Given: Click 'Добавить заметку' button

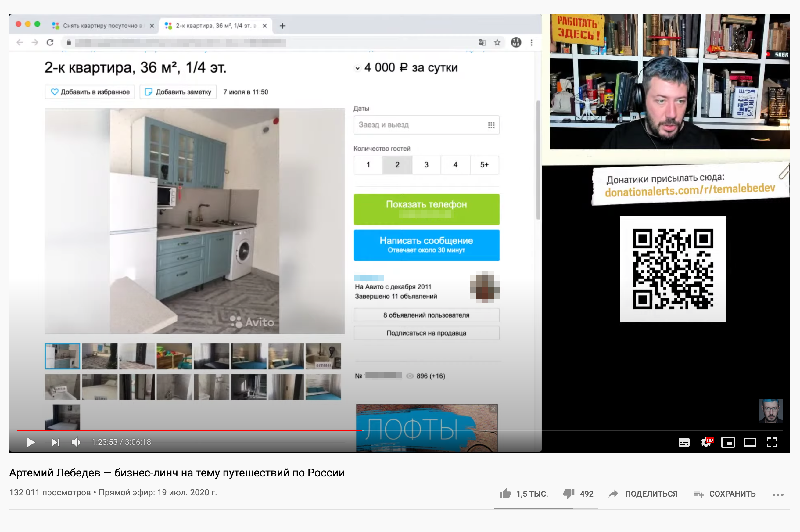Looking at the screenshot, I should pos(178,92).
